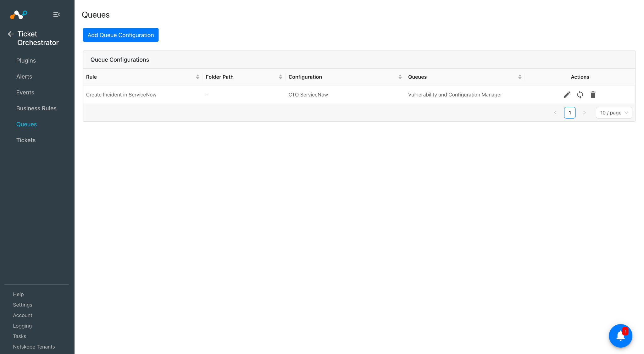Go back using Ticket Orchestrator arrow
644x354 pixels.
tap(11, 34)
